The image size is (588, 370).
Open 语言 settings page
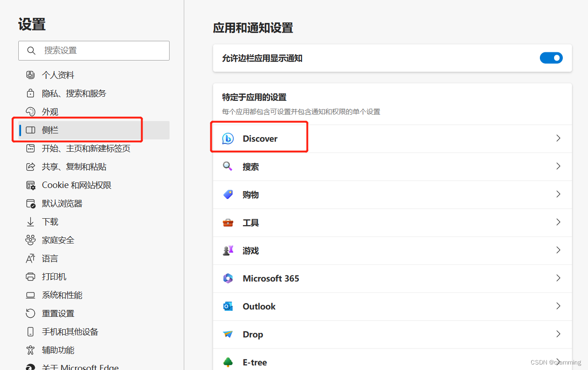click(x=94, y=259)
